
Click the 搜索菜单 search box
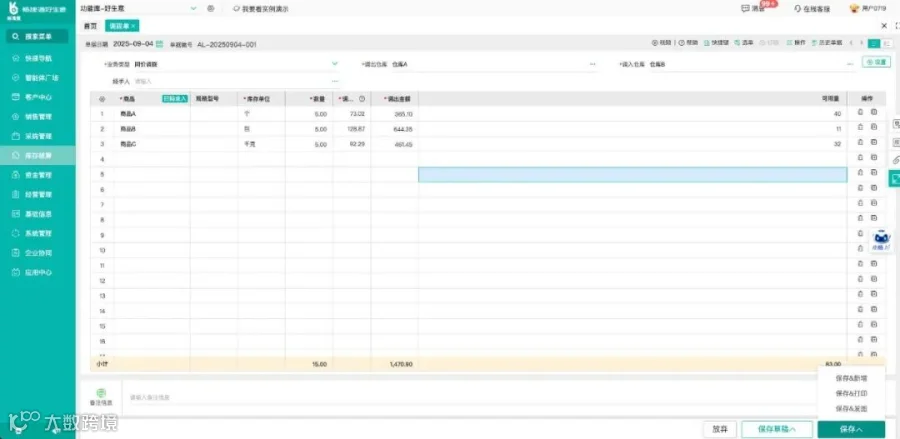(x=37, y=36)
